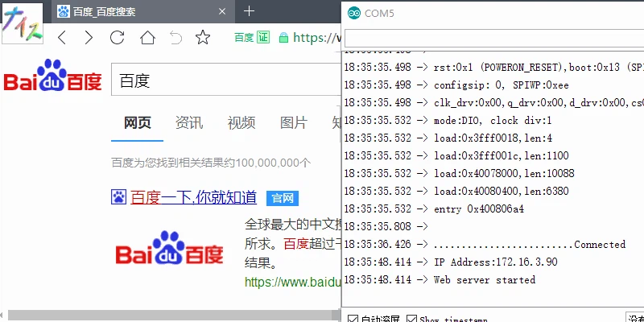Open the browser home page icon
Screen dimensions: 644x322
pyautogui.click(x=147, y=38)
